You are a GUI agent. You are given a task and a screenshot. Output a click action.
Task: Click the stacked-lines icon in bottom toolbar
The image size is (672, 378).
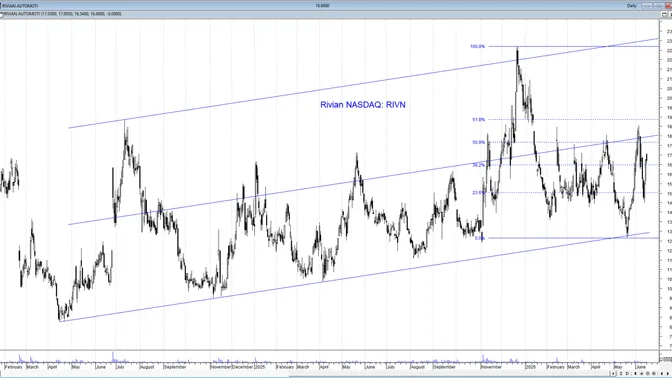click(x=621, y=373)
